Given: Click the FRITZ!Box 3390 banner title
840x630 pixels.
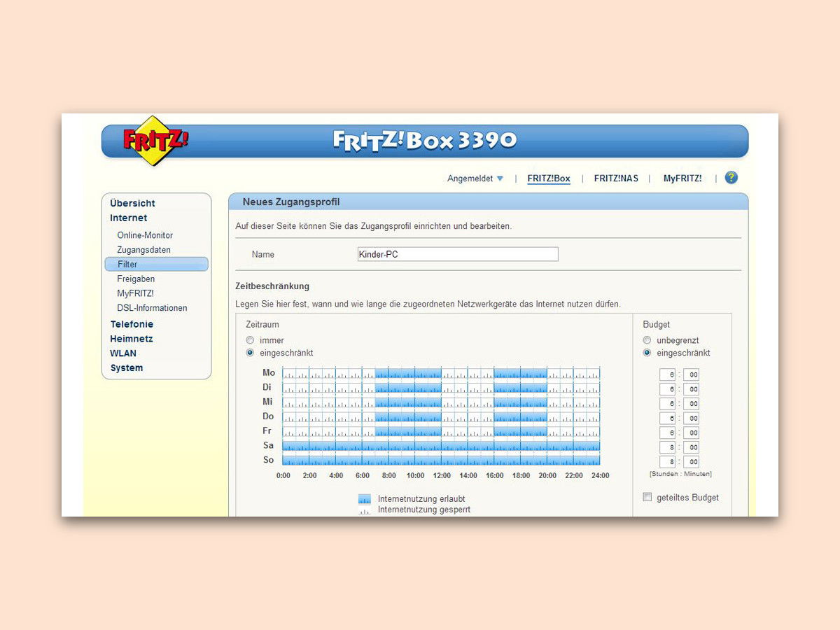Looking at the screenshot, I should [x=425, y=141].
